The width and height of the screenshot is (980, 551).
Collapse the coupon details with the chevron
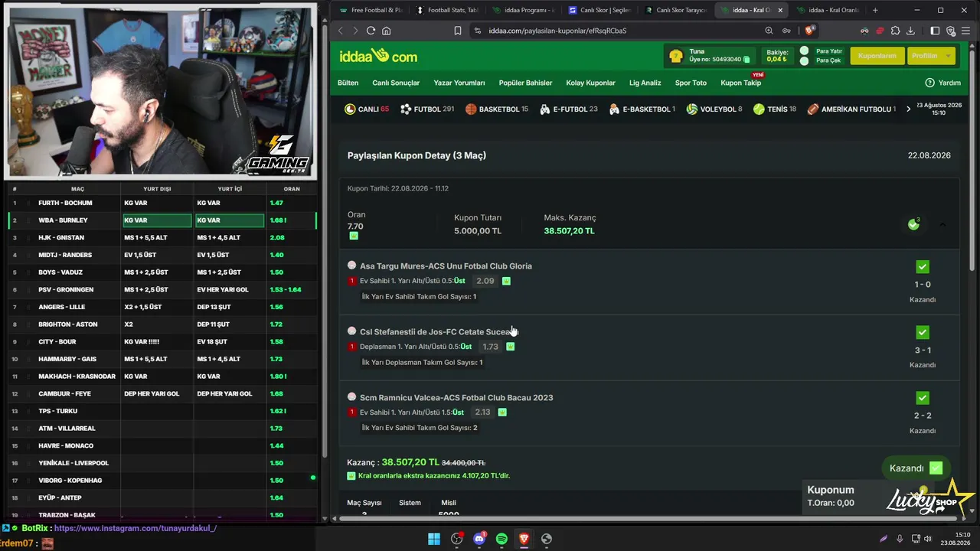[x=942, y=224]
